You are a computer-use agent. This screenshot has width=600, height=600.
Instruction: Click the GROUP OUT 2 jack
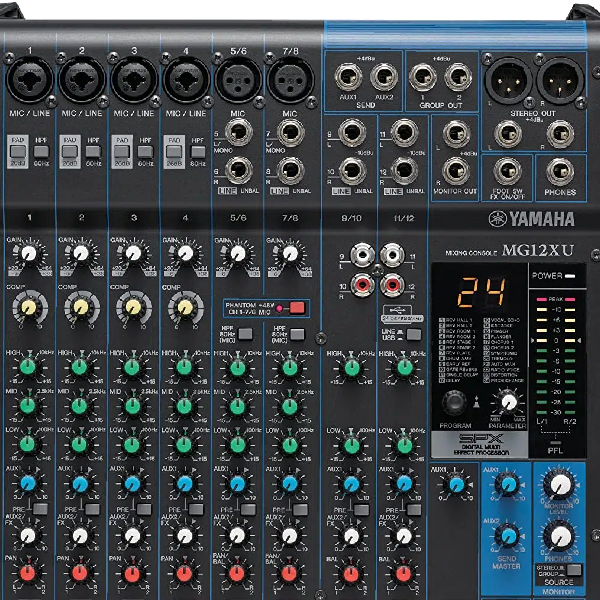click(458, 77)
